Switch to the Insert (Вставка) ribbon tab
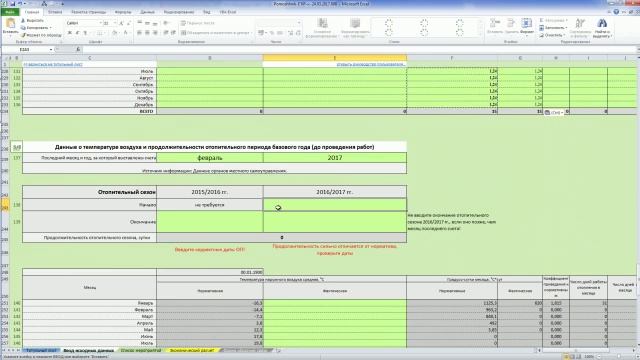 (x=55, y=12)
